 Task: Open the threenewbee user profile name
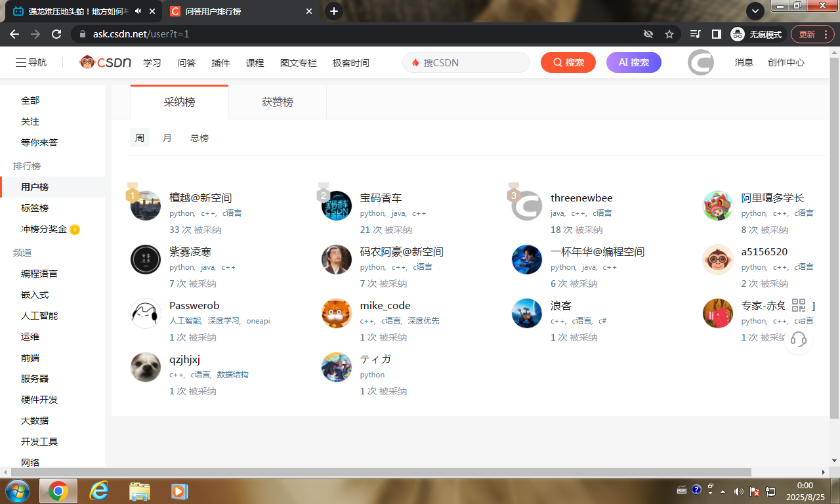pos(581,198)
